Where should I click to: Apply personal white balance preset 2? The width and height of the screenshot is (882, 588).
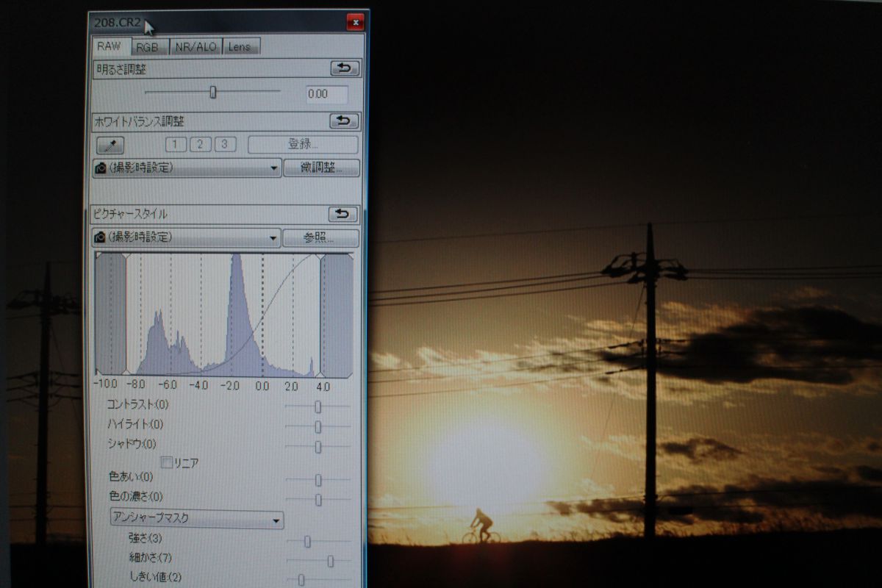201,144
